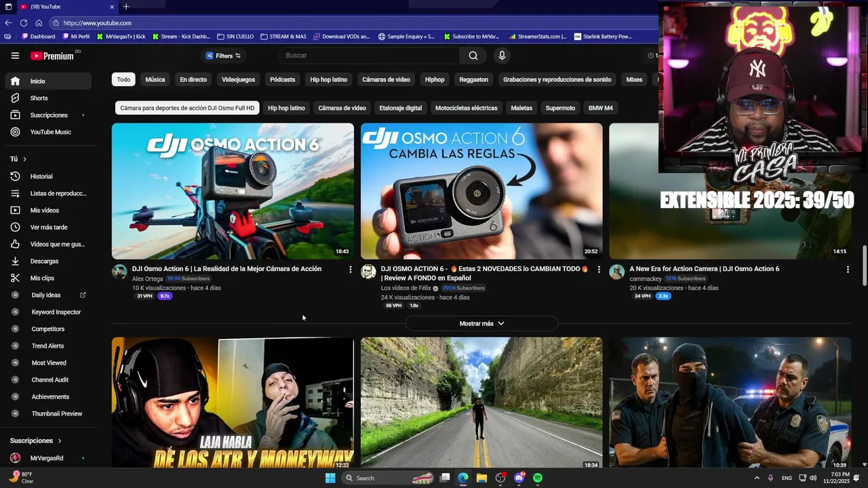Image resolution: width=868 pixels, height=488 pixels.
Task: Open Alex Ortega channel link
Action: coord(147,279)
